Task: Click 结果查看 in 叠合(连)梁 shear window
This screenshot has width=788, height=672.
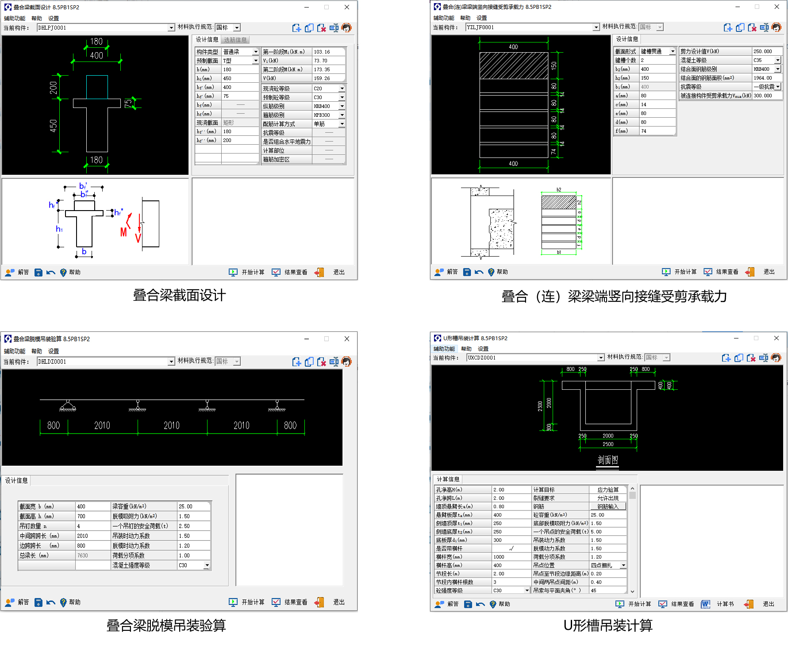Action: tap(721, 272)
